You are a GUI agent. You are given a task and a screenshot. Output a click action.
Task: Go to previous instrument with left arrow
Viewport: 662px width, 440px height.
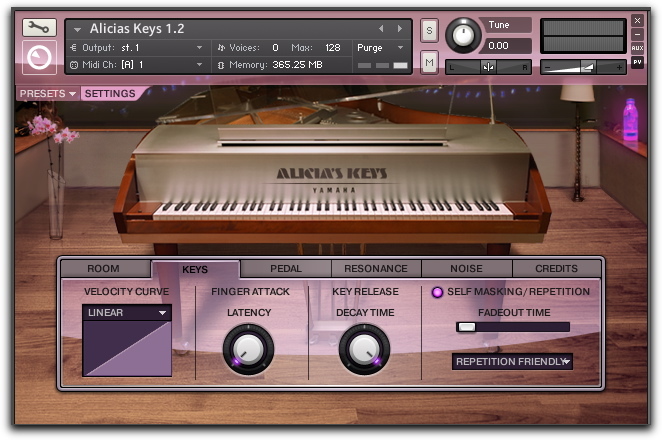click(x=381, y=29)
